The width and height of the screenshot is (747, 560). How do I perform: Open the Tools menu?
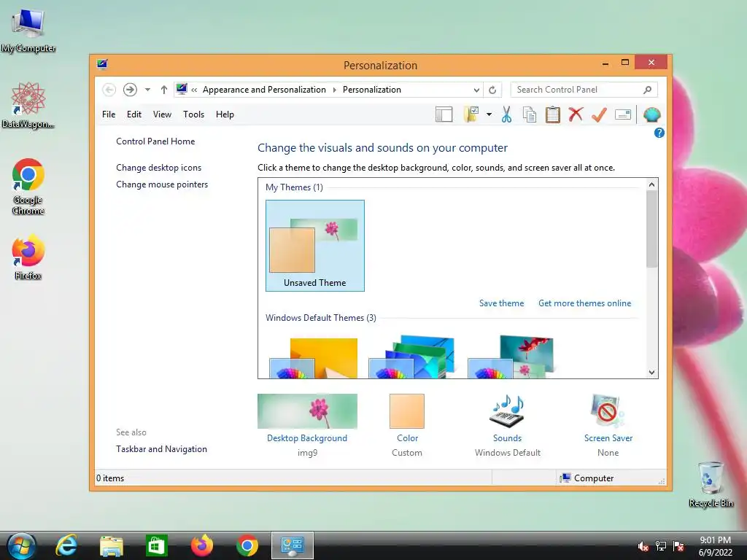[193, 114]
